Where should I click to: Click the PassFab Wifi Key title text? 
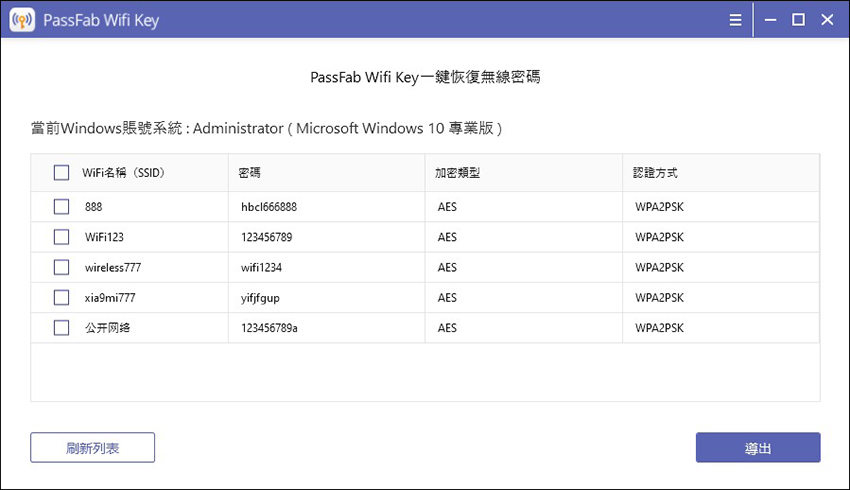click(101, 21)
